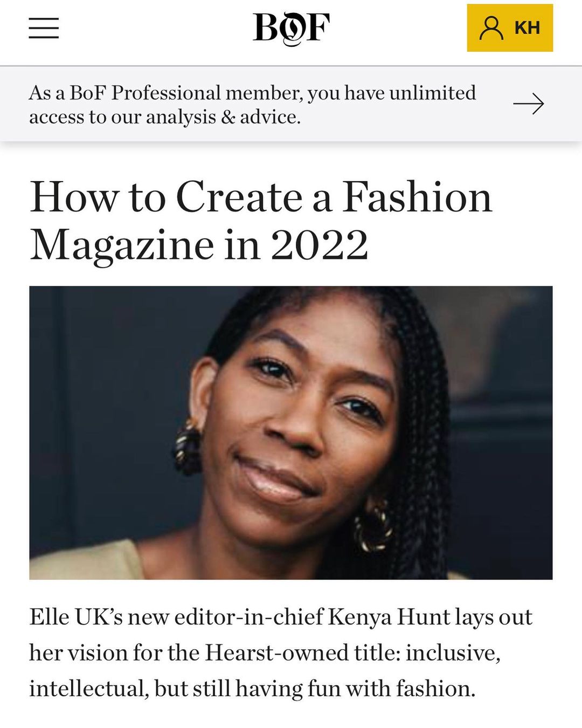
Task: Click the word 'Fashion' in the headline
Action: pyautogui.click(x=417, y=197)
